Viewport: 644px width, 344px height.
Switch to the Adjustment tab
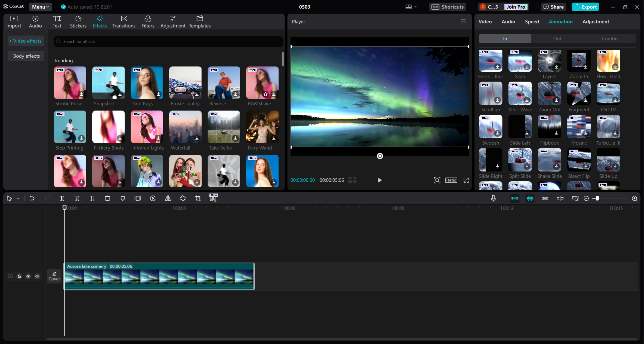[x=595, y=21]
